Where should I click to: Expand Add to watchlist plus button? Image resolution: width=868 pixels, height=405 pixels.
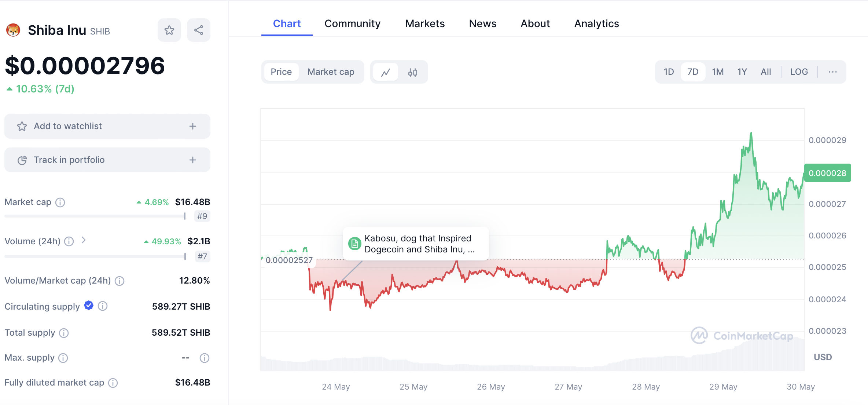tap(193, 126)
